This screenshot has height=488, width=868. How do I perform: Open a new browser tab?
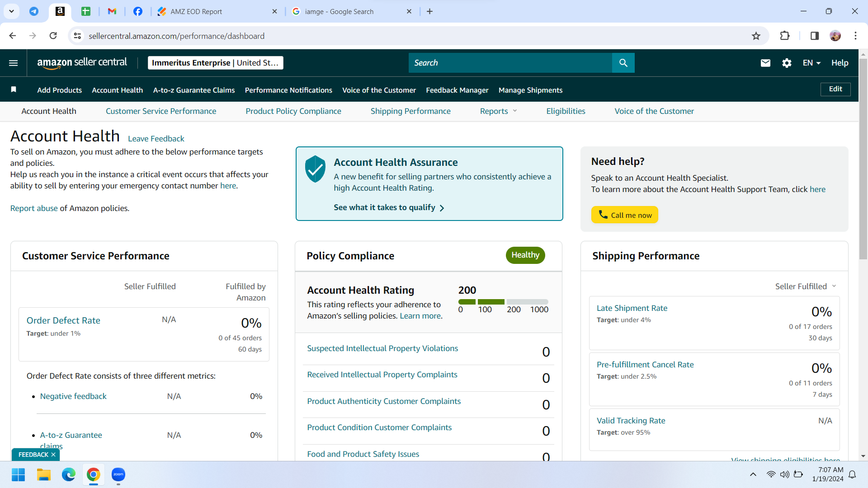pos(429,11)
